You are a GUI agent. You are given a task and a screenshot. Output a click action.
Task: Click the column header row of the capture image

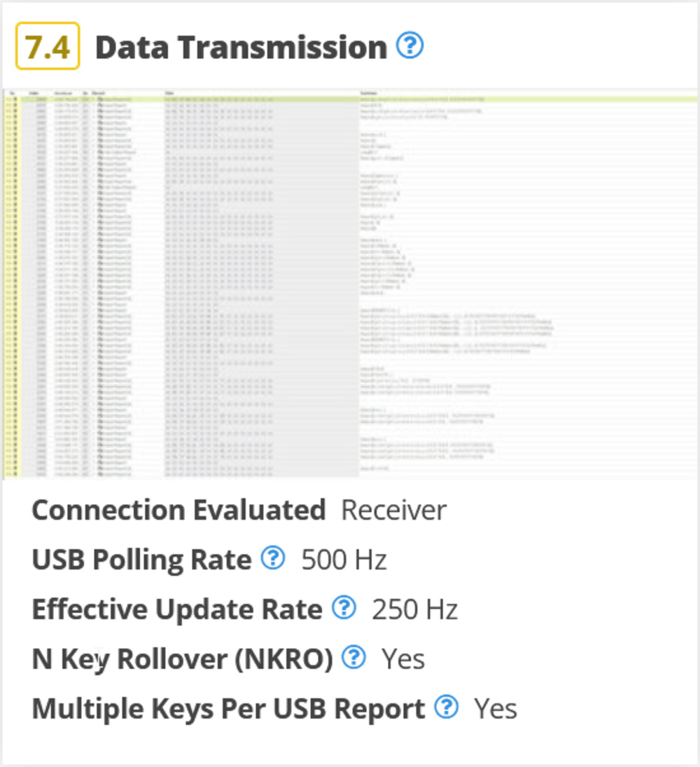350,92
